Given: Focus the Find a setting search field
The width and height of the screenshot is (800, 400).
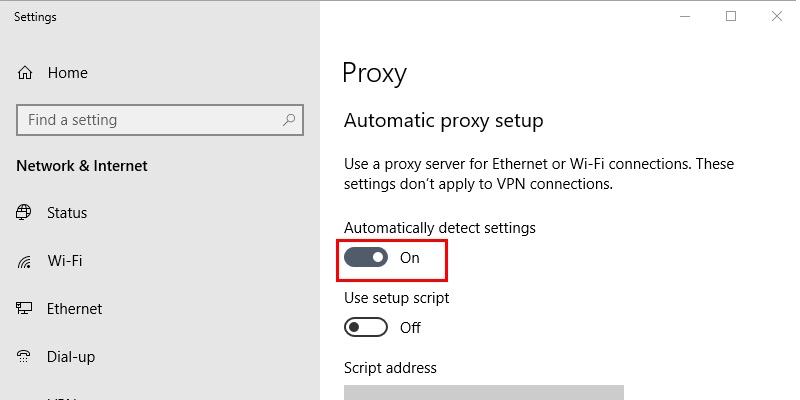Looking at the screenshot, I should (160, 120).
